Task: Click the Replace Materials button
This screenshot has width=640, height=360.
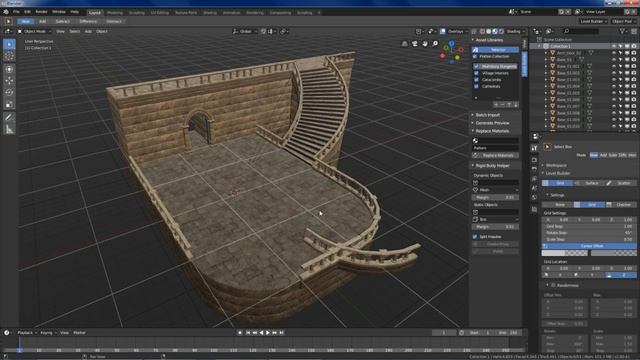Action: tap(496, 156)
